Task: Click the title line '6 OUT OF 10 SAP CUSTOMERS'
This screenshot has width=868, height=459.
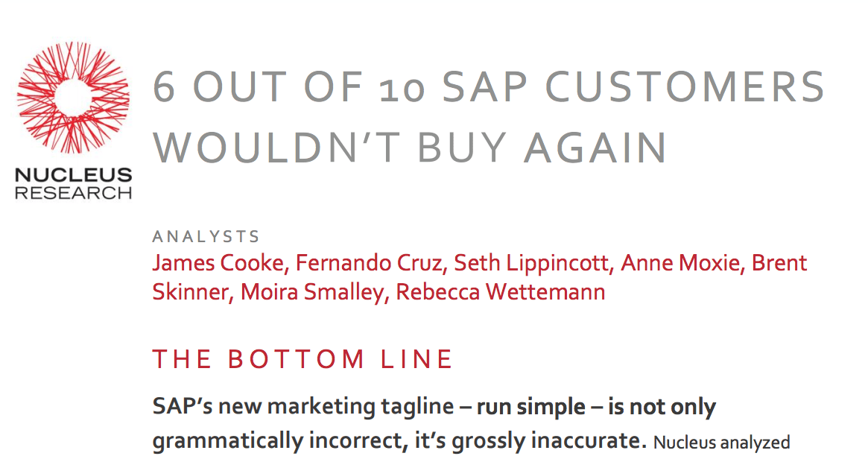Action: click(489, 87)
